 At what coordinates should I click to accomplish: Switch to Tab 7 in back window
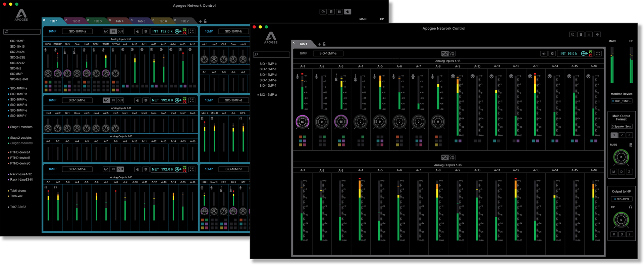click(x=185, y=21)
